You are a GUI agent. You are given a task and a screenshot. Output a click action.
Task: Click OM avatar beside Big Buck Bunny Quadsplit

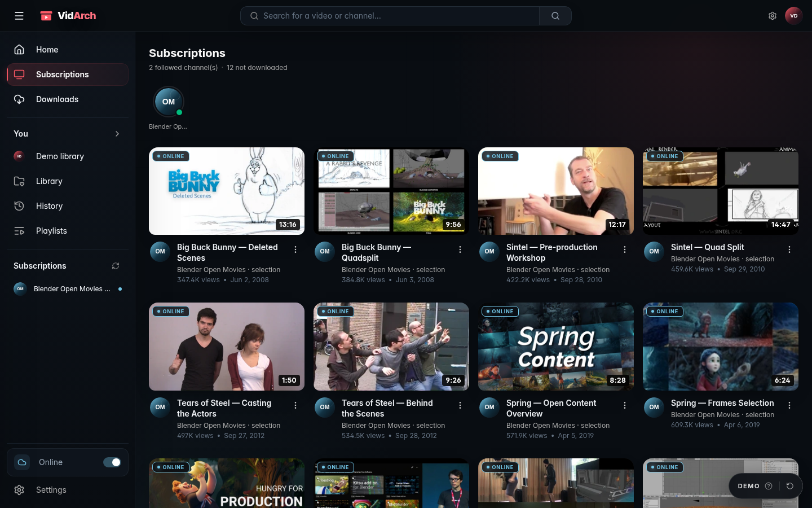tap(325, 252)
